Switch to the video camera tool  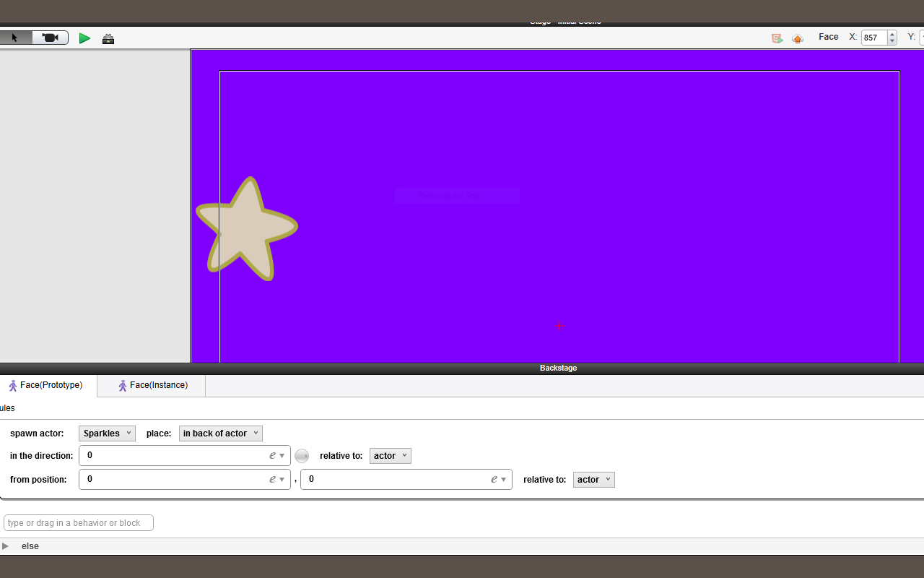[x=49, y=37]
